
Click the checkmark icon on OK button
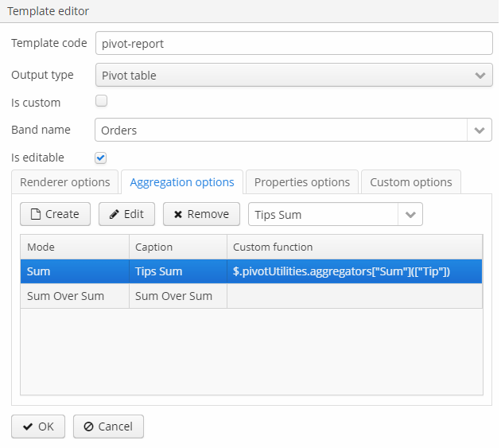[28, 427]
